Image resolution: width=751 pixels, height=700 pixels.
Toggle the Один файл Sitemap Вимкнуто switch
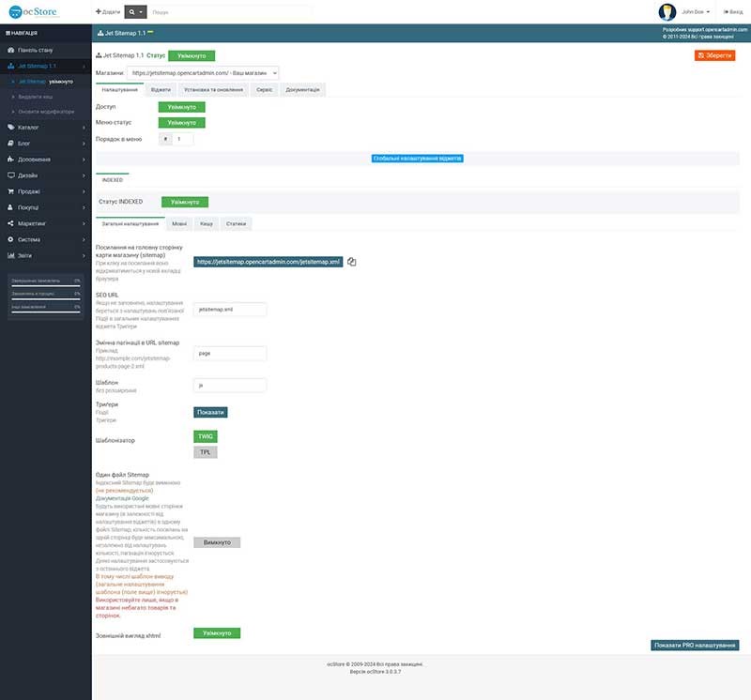pyautogui.click(x=217, y=542)
